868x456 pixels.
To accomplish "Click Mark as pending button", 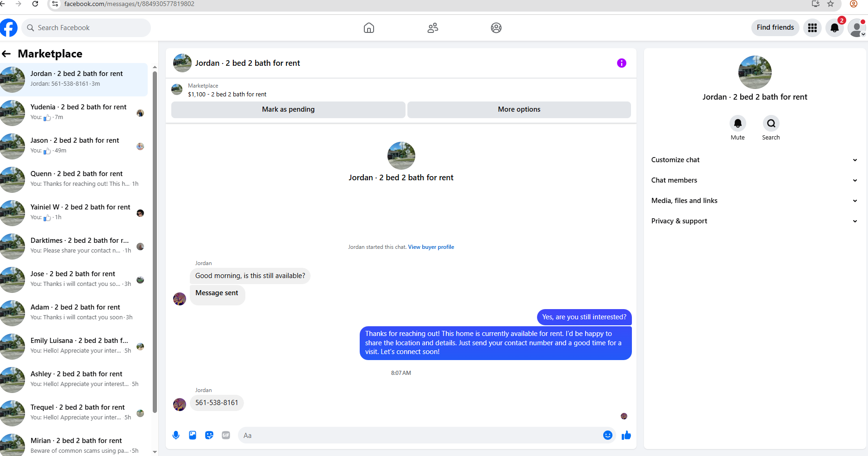I will [288, 109].
